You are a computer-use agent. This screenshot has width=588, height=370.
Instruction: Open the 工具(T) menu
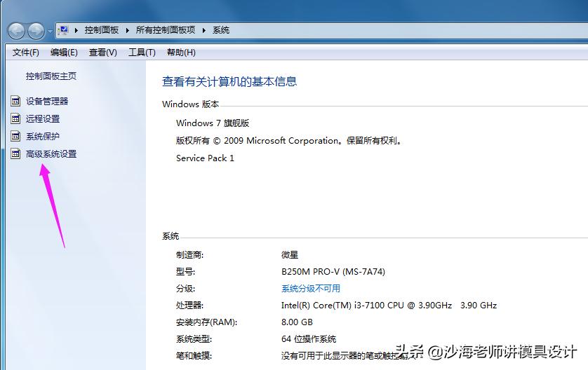click(142, 53)
